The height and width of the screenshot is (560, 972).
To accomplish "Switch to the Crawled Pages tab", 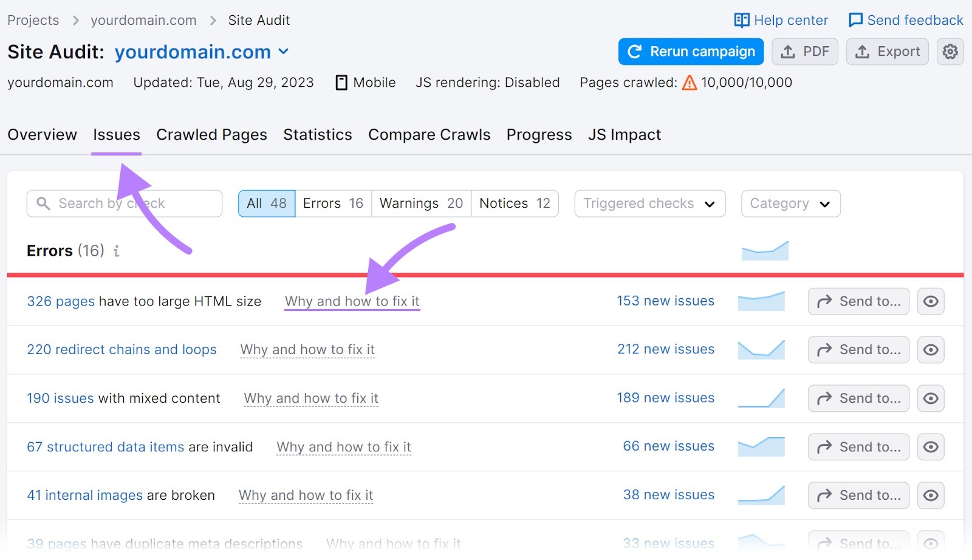I will click(211, 135).
